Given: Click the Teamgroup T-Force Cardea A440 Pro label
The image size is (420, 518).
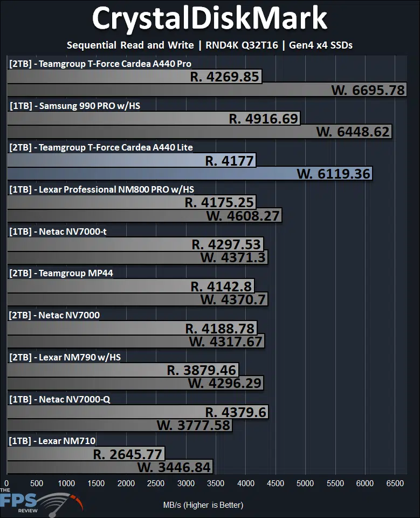Looking at the screenshot, I should (x=100, y=64).
